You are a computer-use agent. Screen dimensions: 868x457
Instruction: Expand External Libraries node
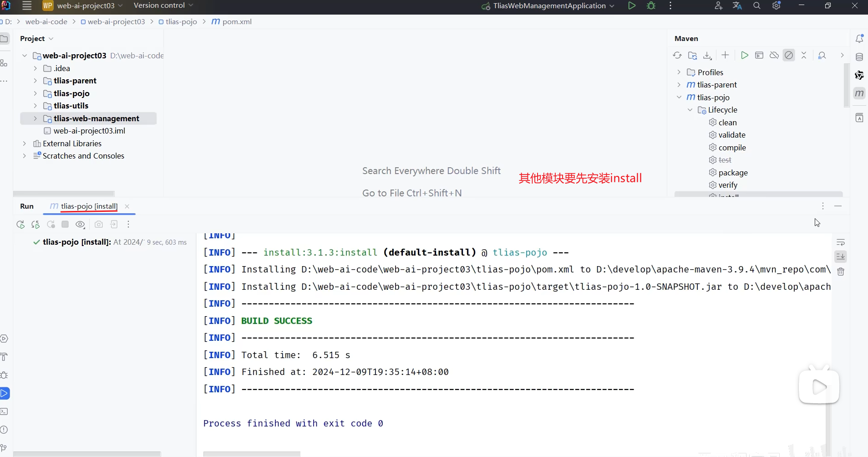coord(25,144)
